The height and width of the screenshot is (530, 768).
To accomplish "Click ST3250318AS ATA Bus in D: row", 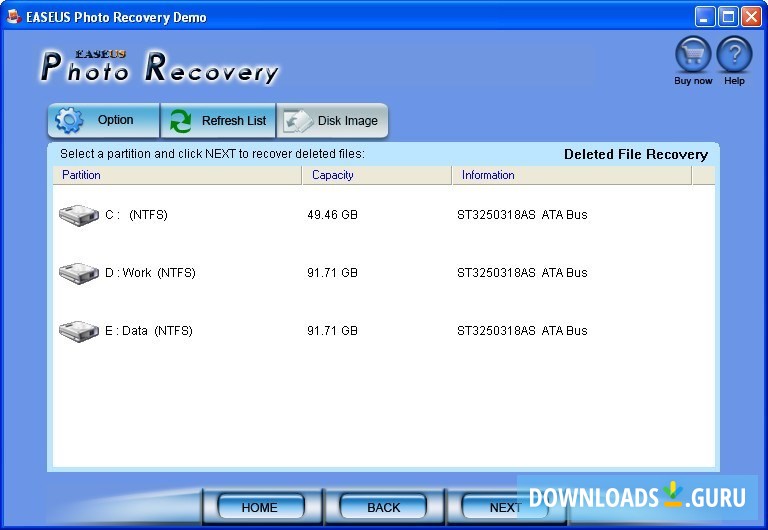I will click(522, 273).
